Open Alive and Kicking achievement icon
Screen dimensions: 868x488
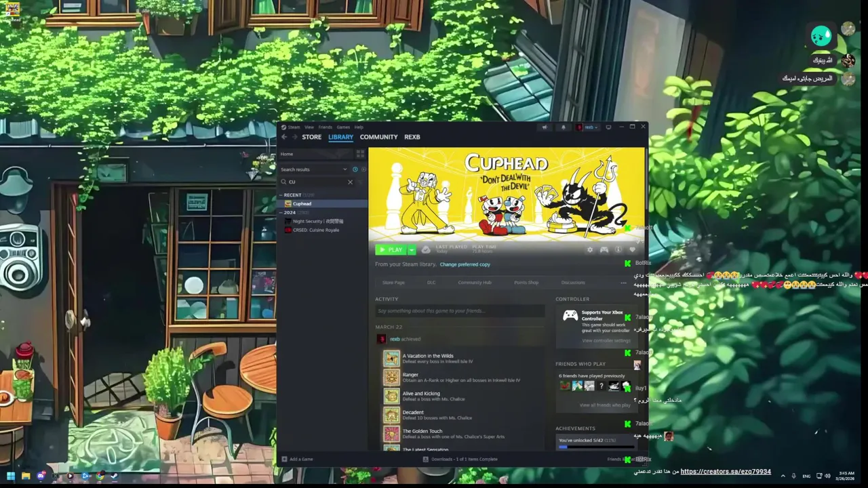click(x=391, y=396)
